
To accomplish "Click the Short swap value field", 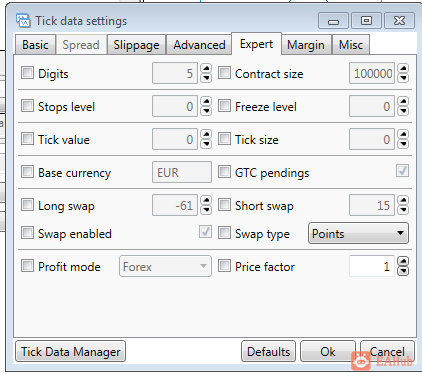I will [x=372, y=205].
